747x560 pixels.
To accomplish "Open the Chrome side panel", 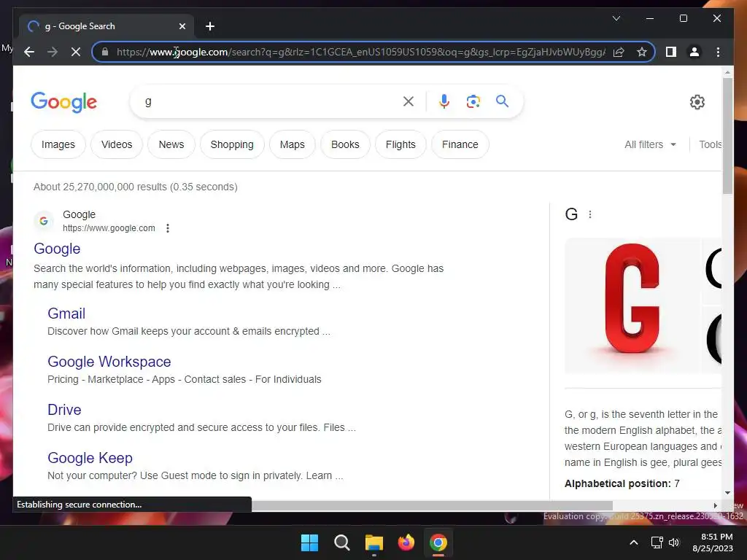I will (x=671, y=52).
